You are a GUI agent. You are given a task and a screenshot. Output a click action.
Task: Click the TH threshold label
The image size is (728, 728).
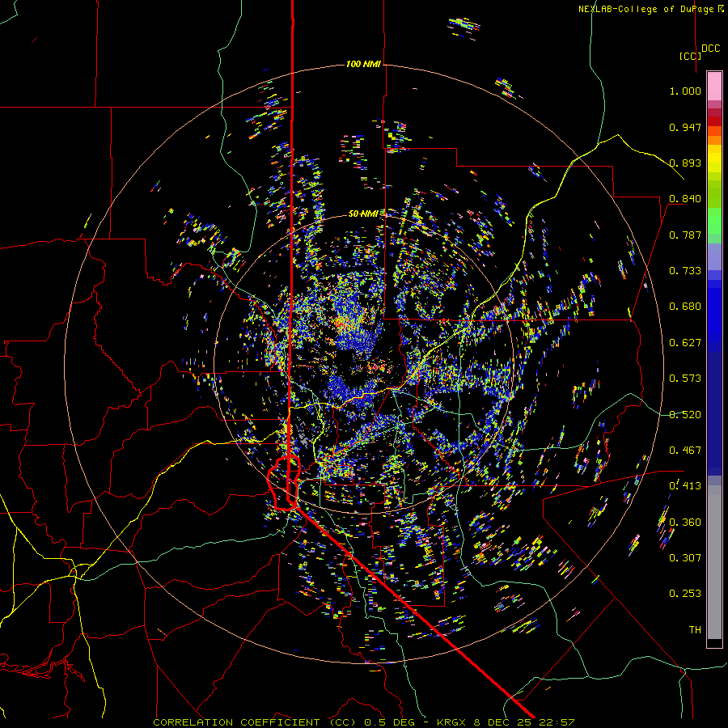695,630
